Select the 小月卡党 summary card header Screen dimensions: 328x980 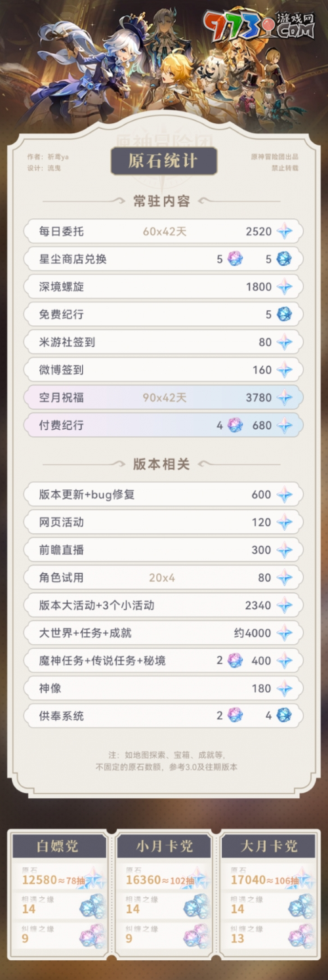(164, 846)
